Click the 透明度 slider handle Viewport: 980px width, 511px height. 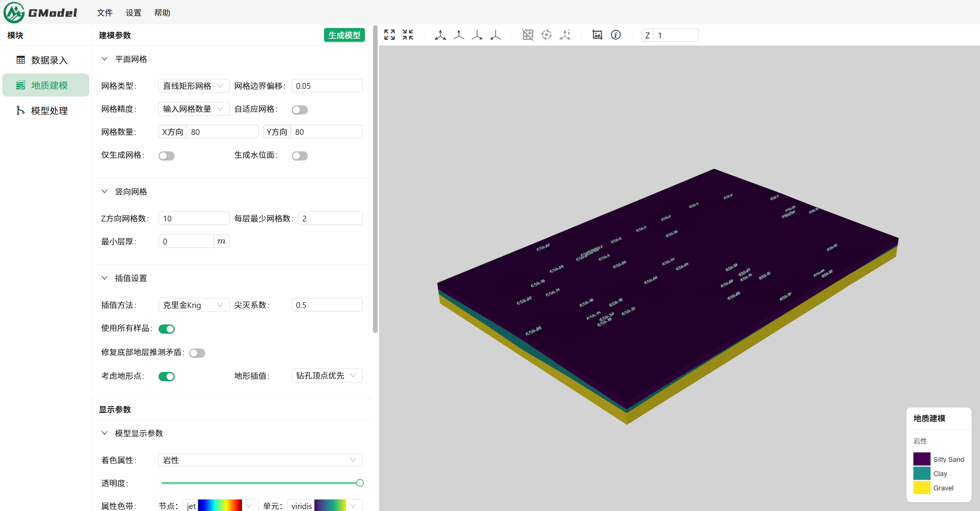360,483
